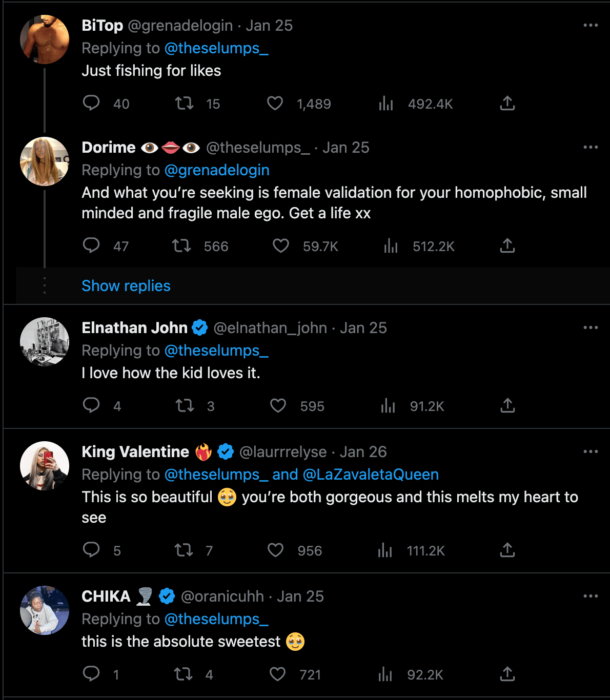This screenshot has height=700, width=610.
Task: Share Dorime's reply tweet
Action: [507, 245]
